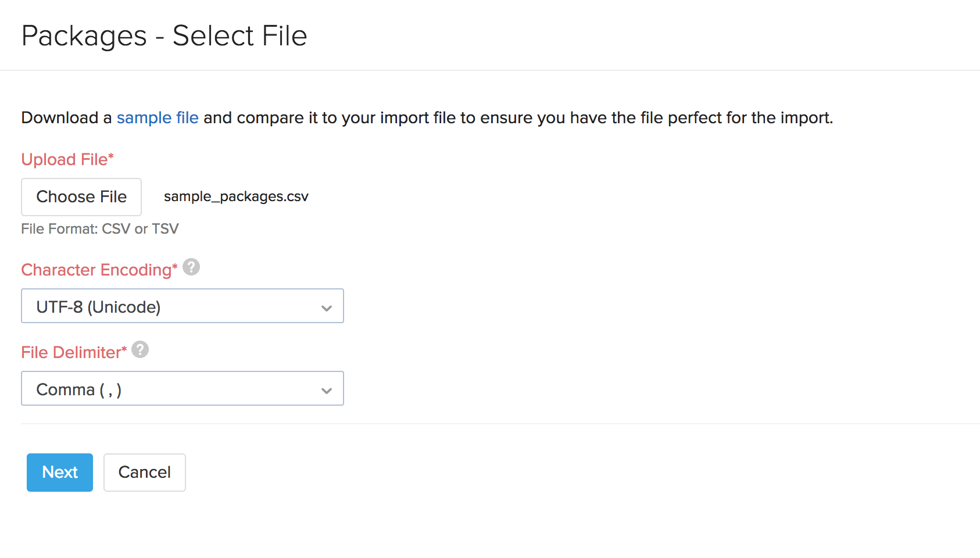The width and height of the screenshot is (980, 558).
Task: Click the chevron on the encoding dropdown
Action: (x=327, y=306)
